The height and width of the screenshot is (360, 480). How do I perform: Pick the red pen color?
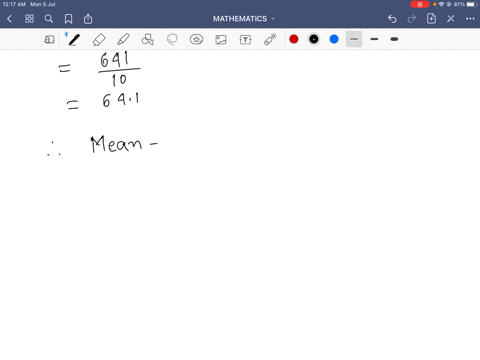click(x=294, y=39)
